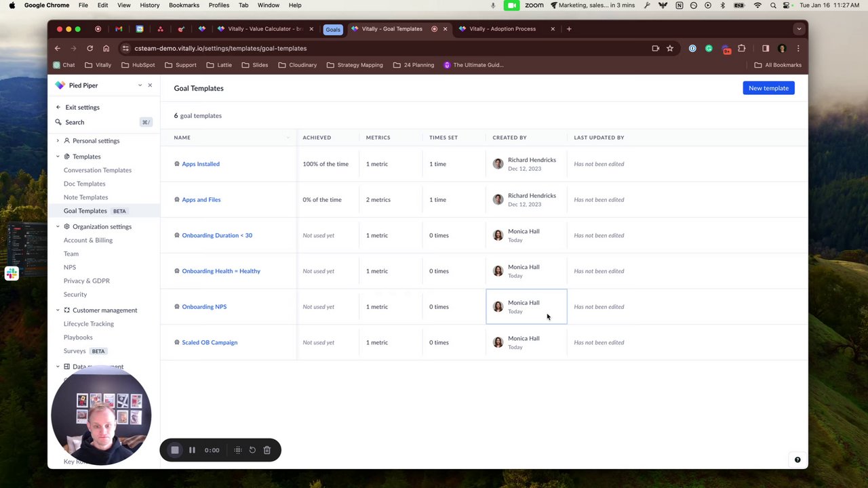868x488 pixels.
Task: Open the Team settings page
Action: click(x=71, y=253)
